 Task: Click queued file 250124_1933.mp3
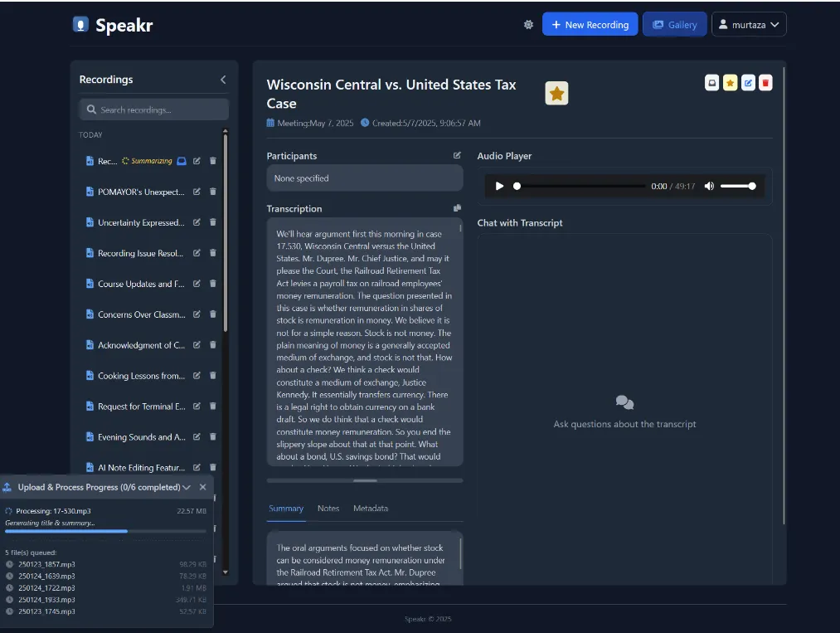(46, 599)
